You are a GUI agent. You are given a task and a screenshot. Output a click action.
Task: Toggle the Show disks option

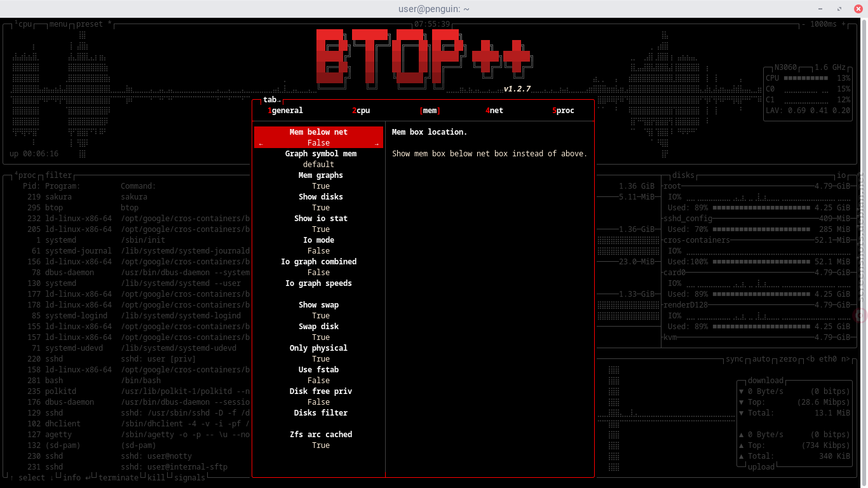[321, 202]
